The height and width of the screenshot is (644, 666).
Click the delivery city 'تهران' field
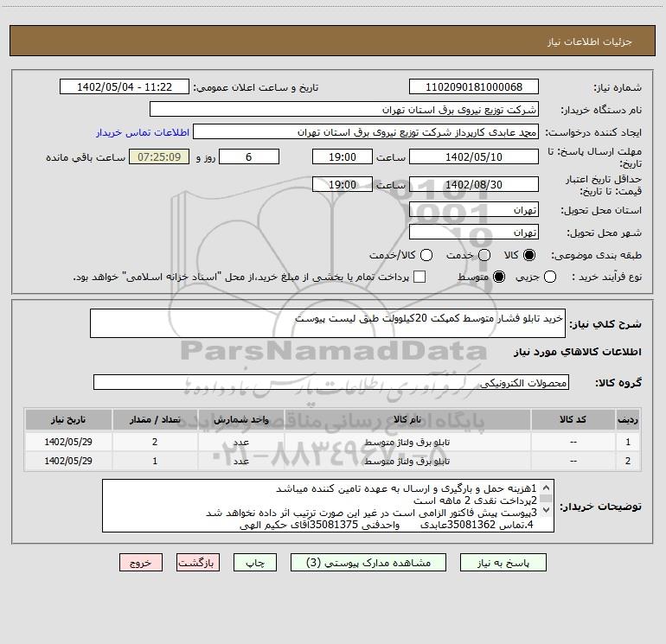pyautogui.click(x=474, y=233)
